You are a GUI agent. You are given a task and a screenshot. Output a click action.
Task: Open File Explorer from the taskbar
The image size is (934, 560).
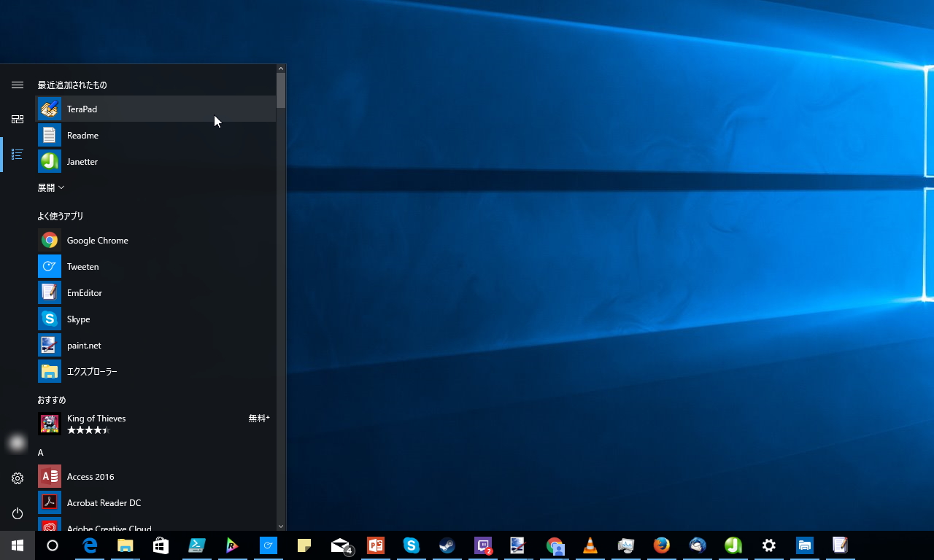click(x=126, y=545)
